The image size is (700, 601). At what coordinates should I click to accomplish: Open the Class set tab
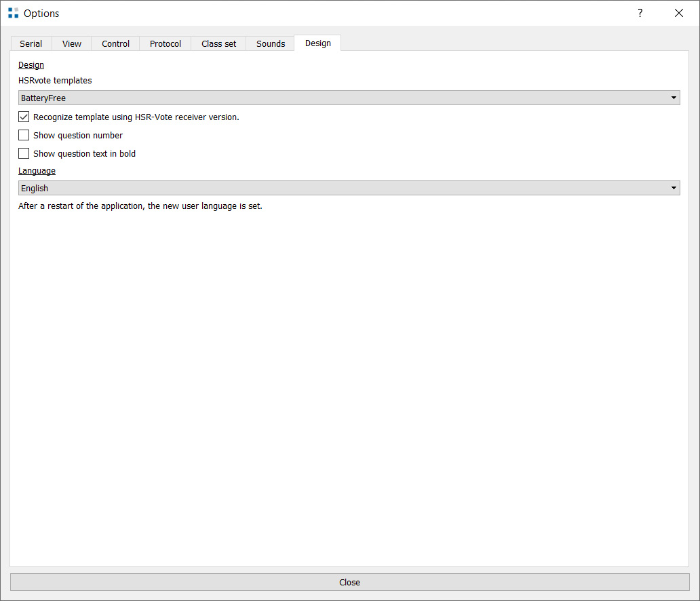click(219, 43)
